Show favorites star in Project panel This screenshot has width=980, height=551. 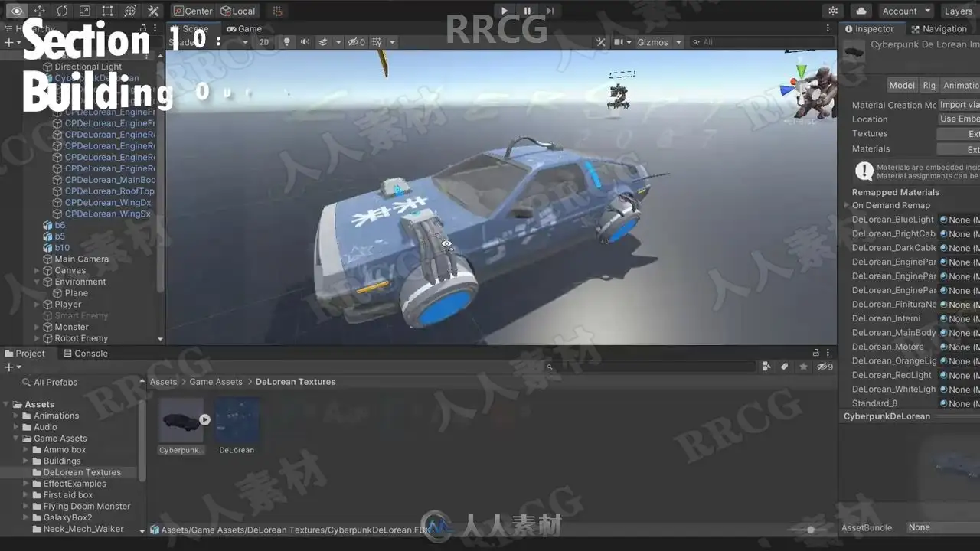click(803, 367)
